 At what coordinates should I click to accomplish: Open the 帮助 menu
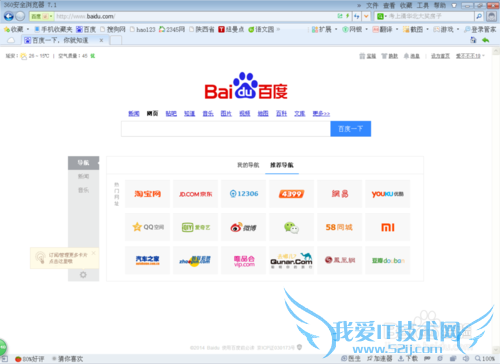(x=439, y=5)
